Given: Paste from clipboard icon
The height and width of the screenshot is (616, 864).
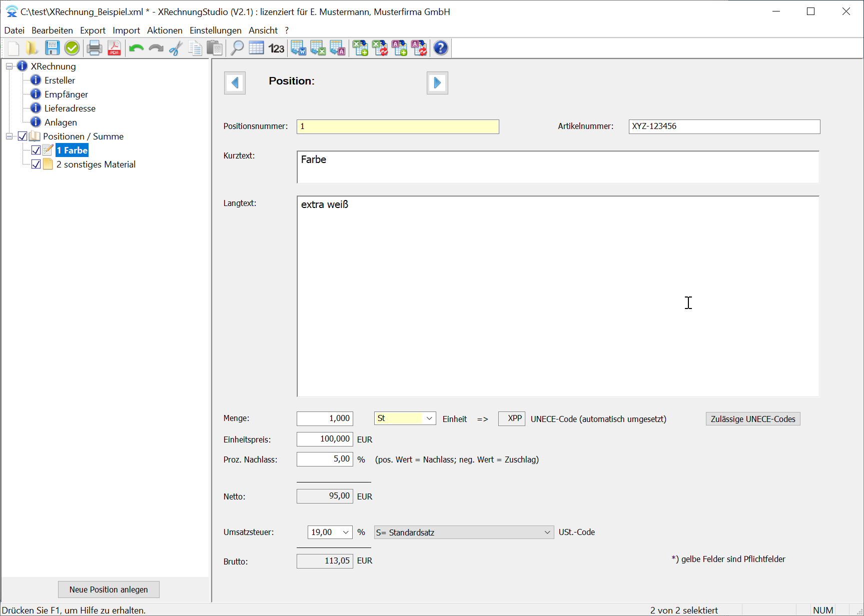Looking at the screenshot, I should (x=215, y=48).
